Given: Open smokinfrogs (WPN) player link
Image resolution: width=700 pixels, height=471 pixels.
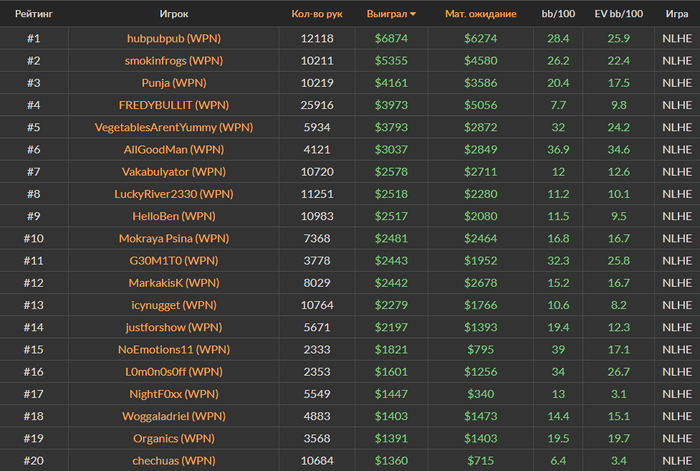Looking at the screenshot, I should (x=174, y=61).
